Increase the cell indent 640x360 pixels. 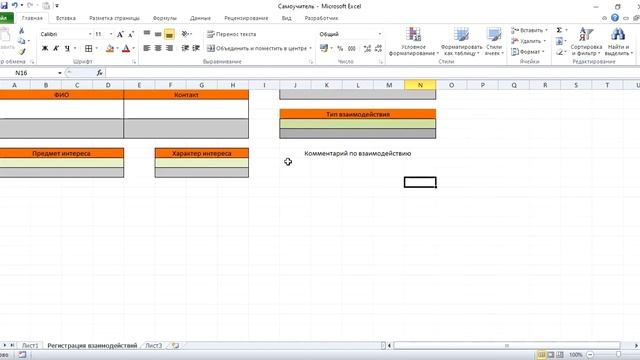[196, 48]
